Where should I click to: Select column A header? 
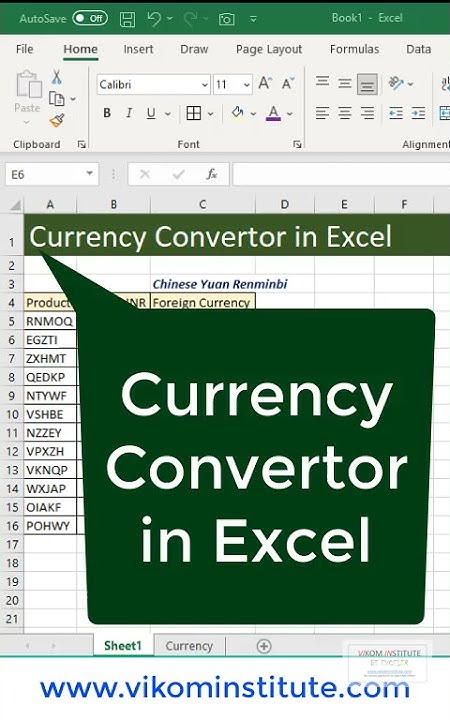tap(50, 205)
